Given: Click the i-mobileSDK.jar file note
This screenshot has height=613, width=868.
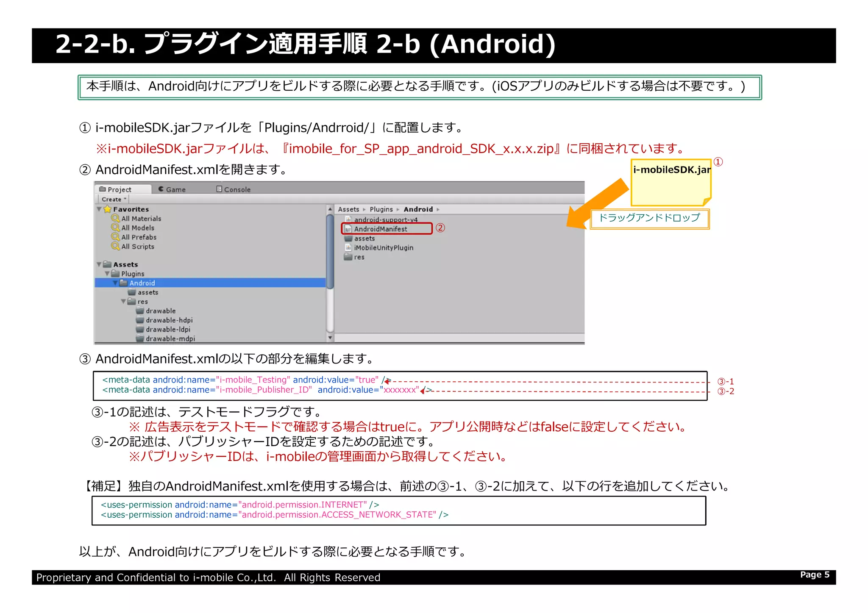Looking at the screenshot, I should point(671,183).
